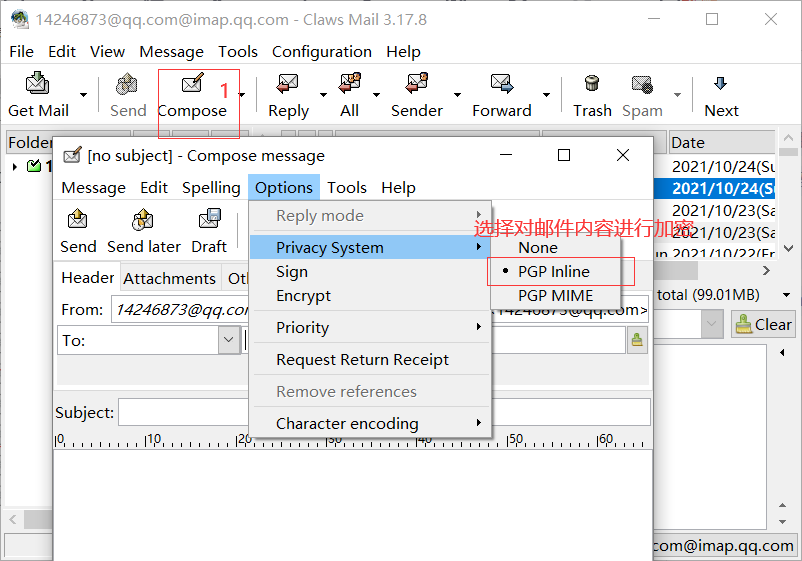Open Spam dropdown arrow
The width and height of the screenshot is (802, 561).
point(677,95)
